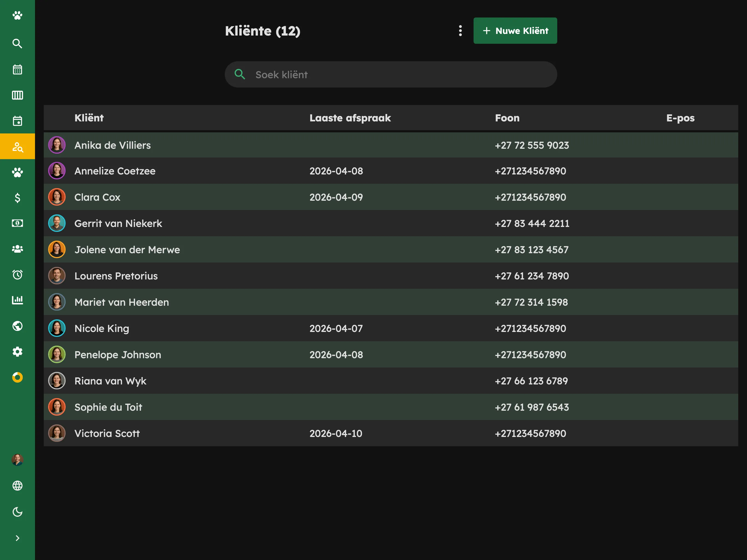
Task: Toggle dark mode moon icon
Action: point(17,512)
